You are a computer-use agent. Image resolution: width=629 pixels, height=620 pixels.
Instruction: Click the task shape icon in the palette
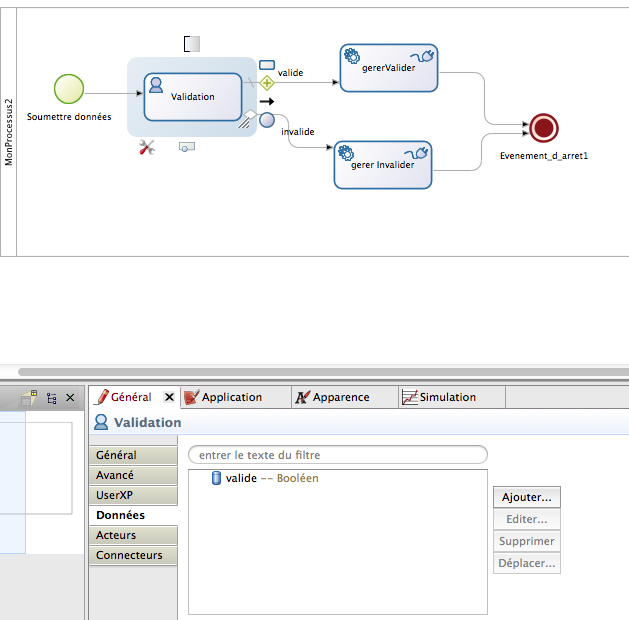267,65
